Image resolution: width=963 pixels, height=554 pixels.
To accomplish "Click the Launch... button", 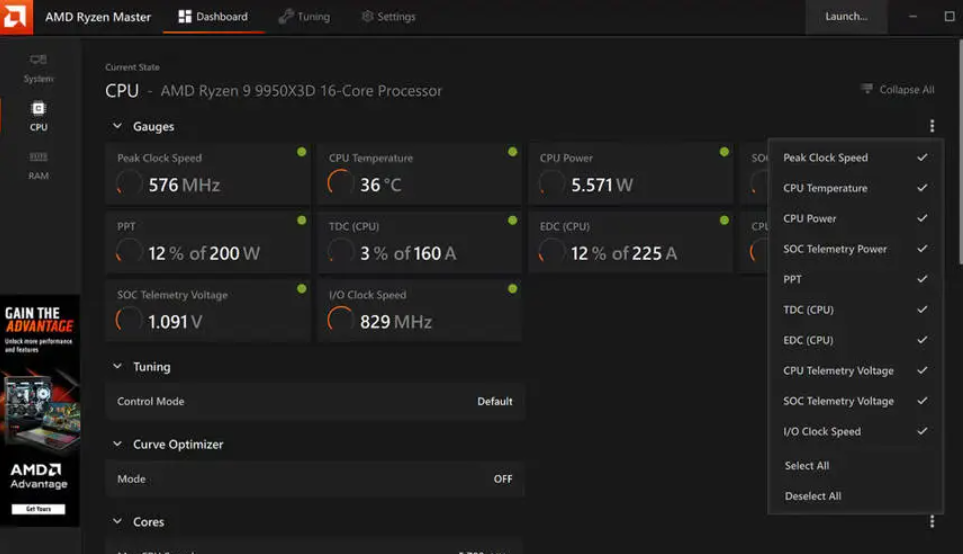I will coord(846,17).
